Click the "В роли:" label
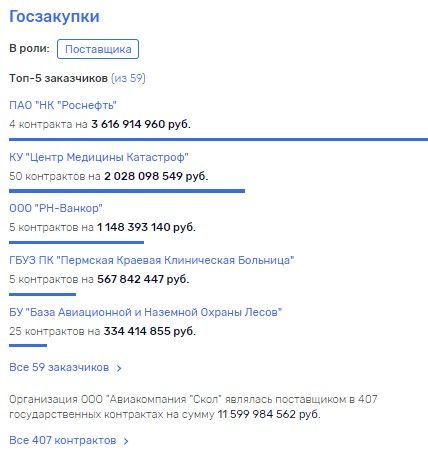428x453 pixels. (29, 48)
